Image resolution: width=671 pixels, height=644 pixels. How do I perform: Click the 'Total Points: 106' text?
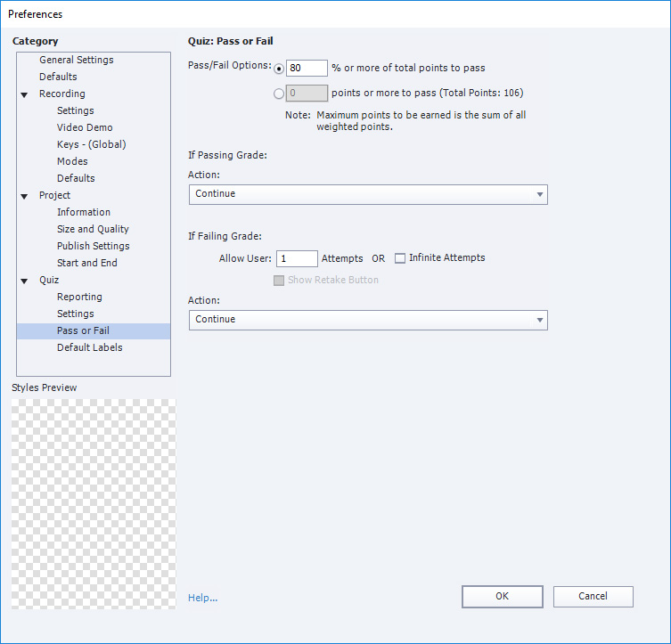tap(481, 93)
